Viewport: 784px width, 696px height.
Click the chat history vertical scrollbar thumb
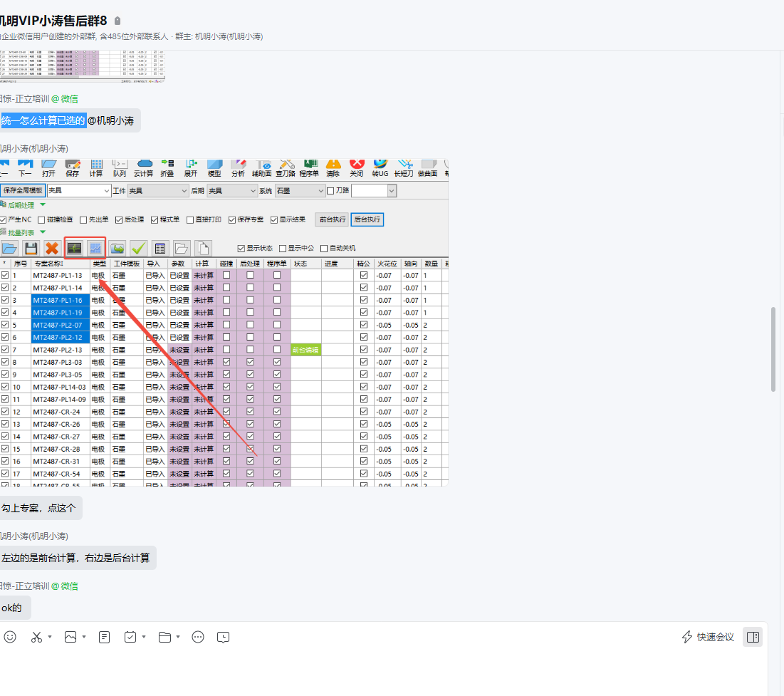(773, 349)
